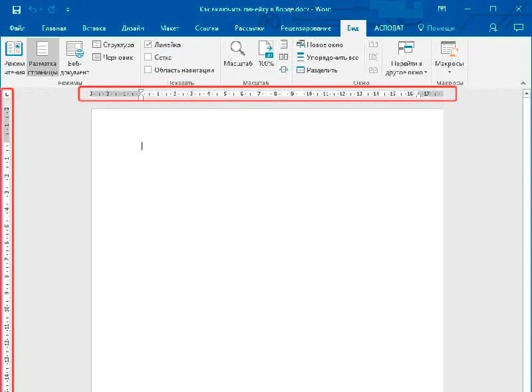The height and width of the screenshot is (392, 532).
Task: Open the Quick Access Toolbar customize arrow
Action: pos(68,10)
